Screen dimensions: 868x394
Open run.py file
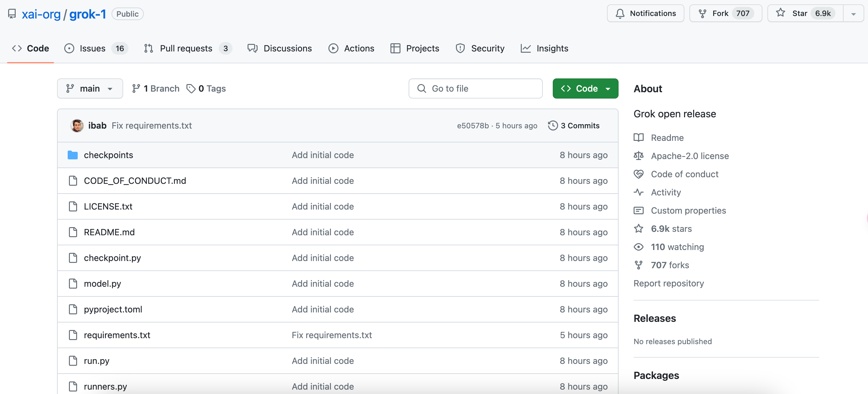coord(97,361)
